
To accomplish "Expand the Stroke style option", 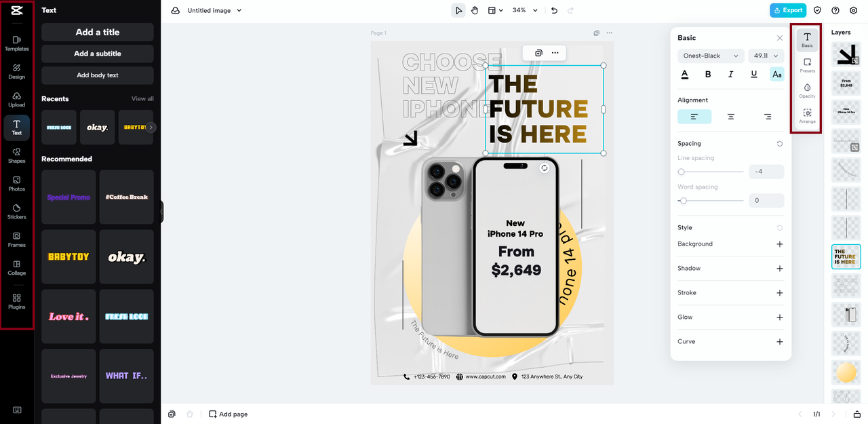I will tap(779, 293).
